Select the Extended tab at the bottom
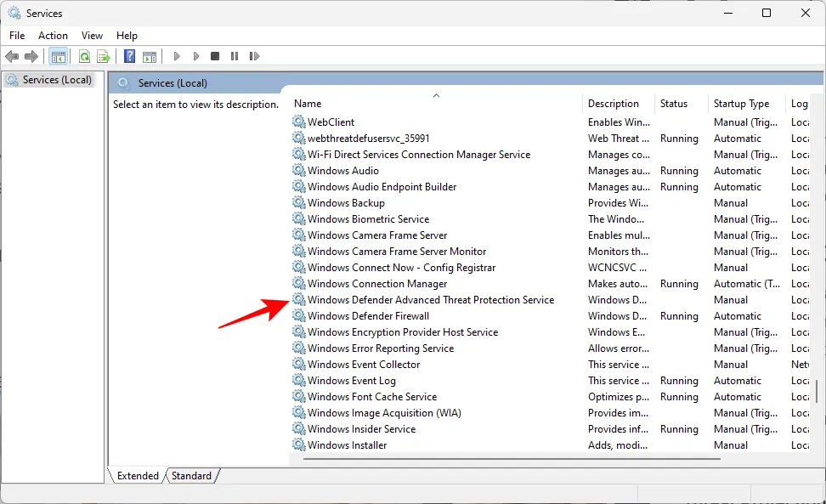 (138, 476)
